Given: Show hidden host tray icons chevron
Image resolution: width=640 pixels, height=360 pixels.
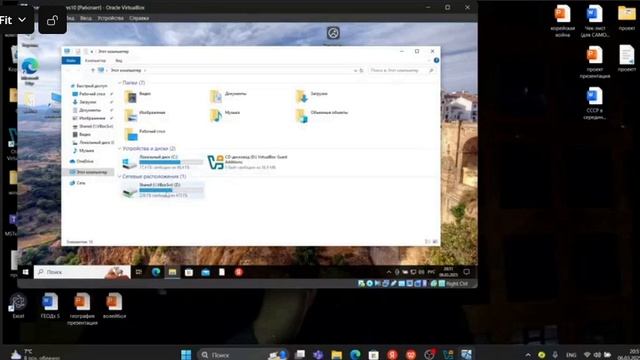Looking at the screenshot, I should pos(528,355).
